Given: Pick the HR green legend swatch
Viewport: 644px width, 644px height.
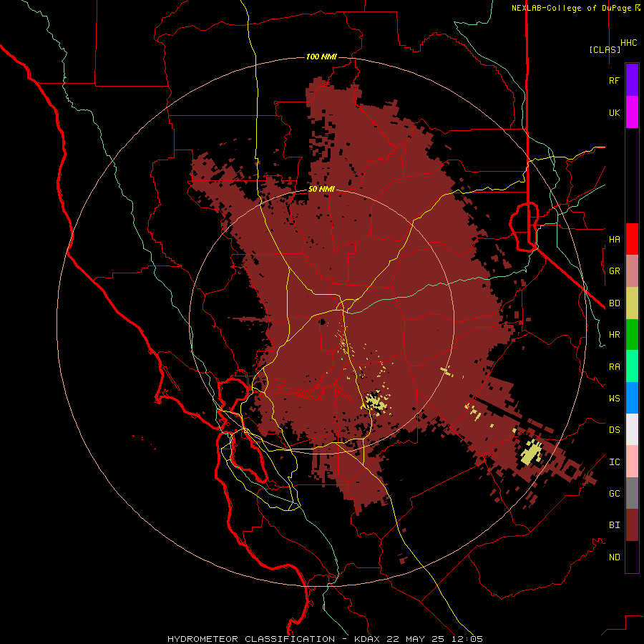Looking at the screenshot, I should coord(632,335).
